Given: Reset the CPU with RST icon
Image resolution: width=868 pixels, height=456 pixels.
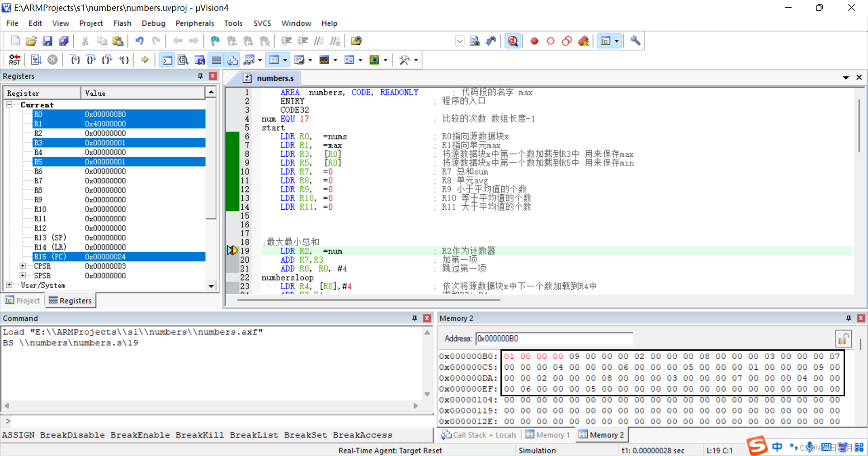Looking at the screenshot, I should point(14,60).
